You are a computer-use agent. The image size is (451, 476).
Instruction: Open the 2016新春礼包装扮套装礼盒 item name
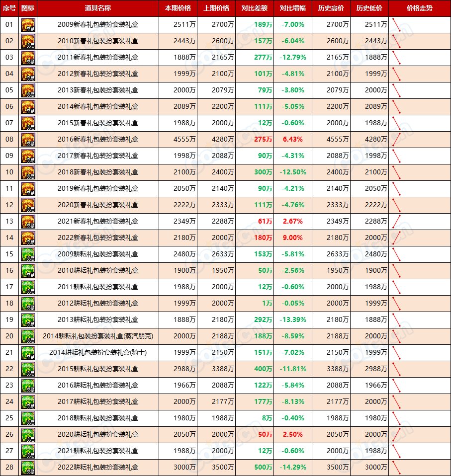tap(98, 140)
